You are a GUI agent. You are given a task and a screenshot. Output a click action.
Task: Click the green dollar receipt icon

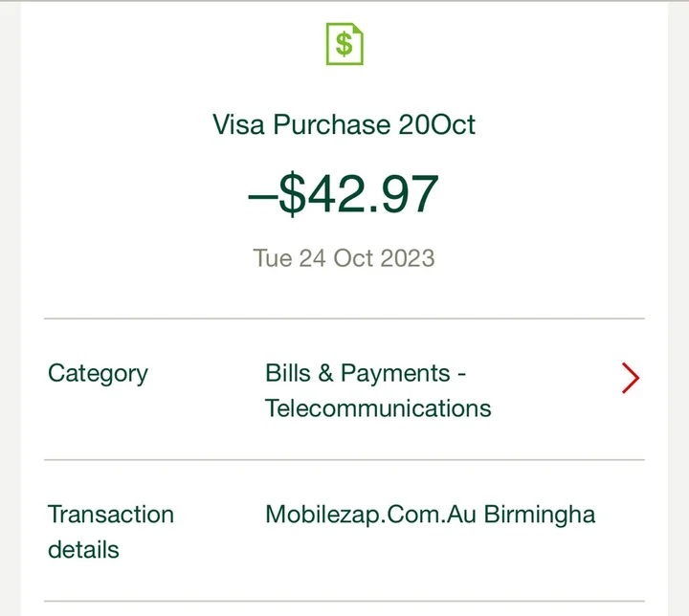344,43
